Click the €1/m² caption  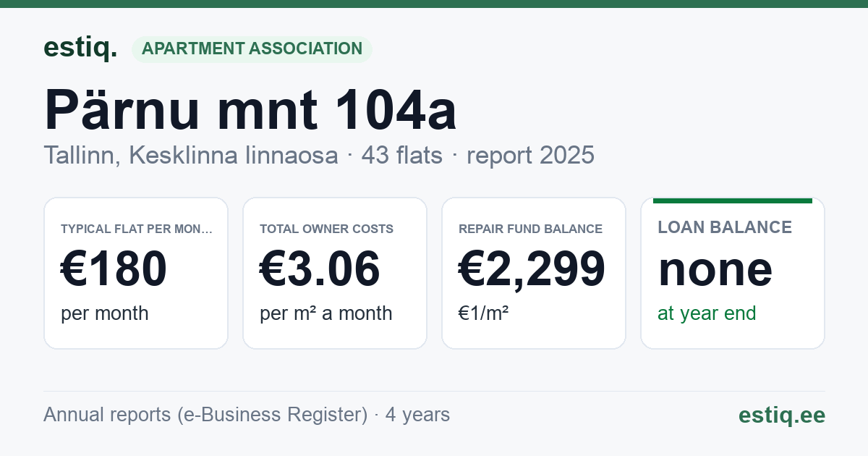(x=484, y=313)
